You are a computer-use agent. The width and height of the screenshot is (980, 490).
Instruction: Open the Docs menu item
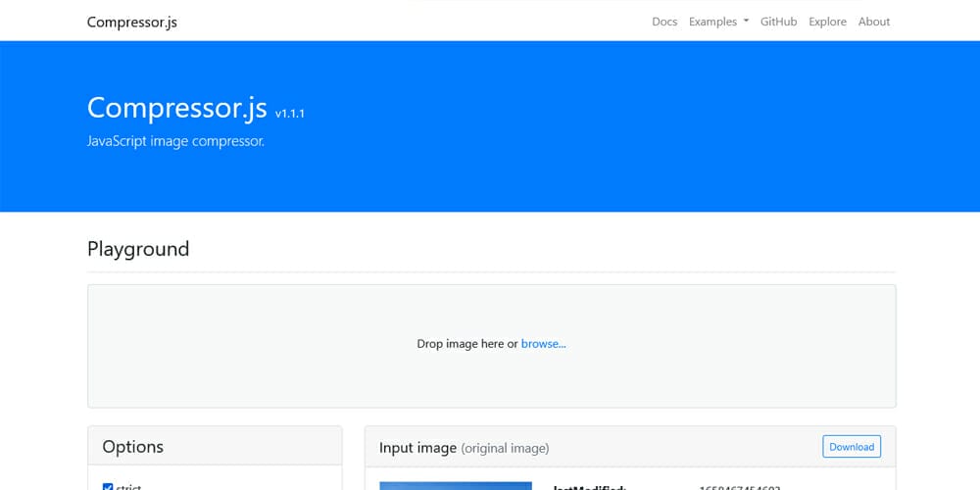(x=664, y=22)
